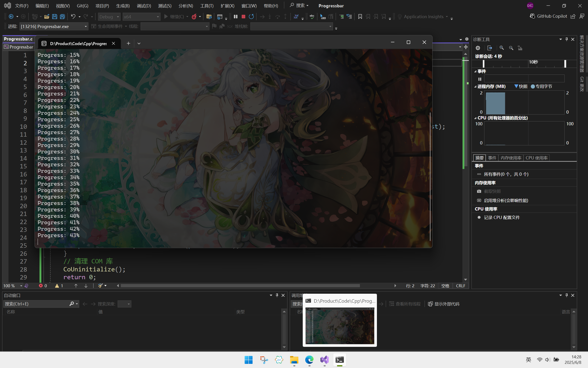
Task: Zoom in on diagnostic timeline
Action: click(501, 48)
